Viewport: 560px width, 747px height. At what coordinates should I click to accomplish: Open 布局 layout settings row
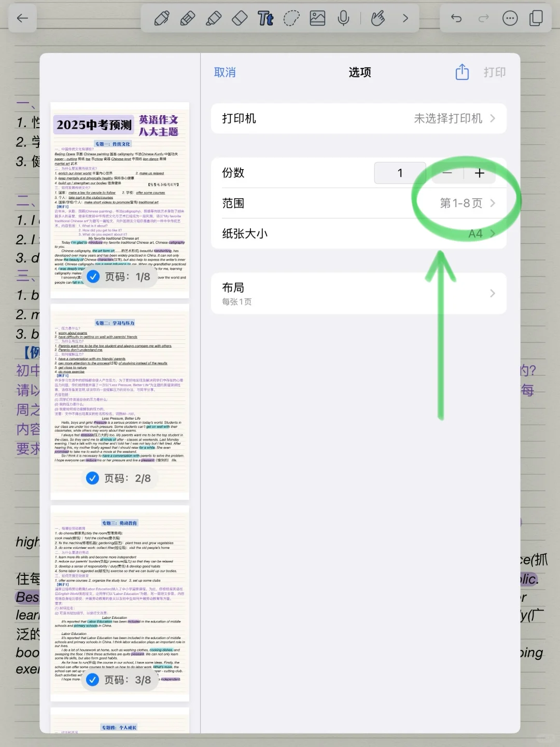pyautogui.click(x=359, y=294)
